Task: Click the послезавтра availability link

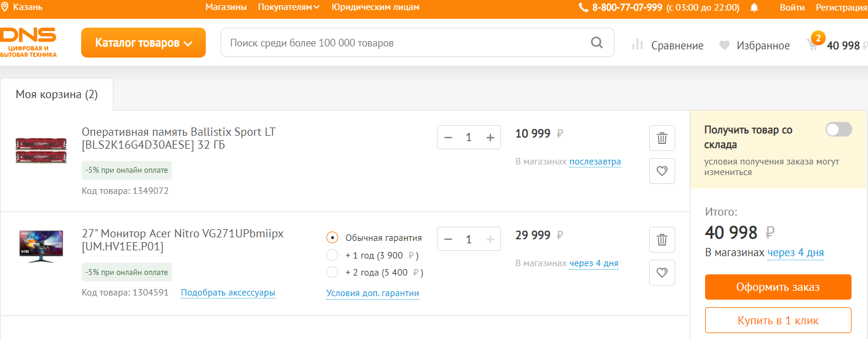Action: (595, 162)
